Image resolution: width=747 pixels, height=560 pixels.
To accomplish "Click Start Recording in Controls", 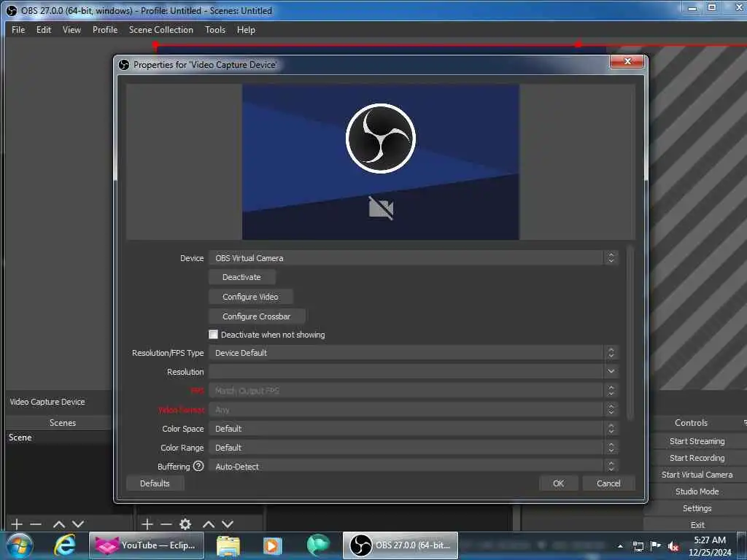I will coord(697,458).
